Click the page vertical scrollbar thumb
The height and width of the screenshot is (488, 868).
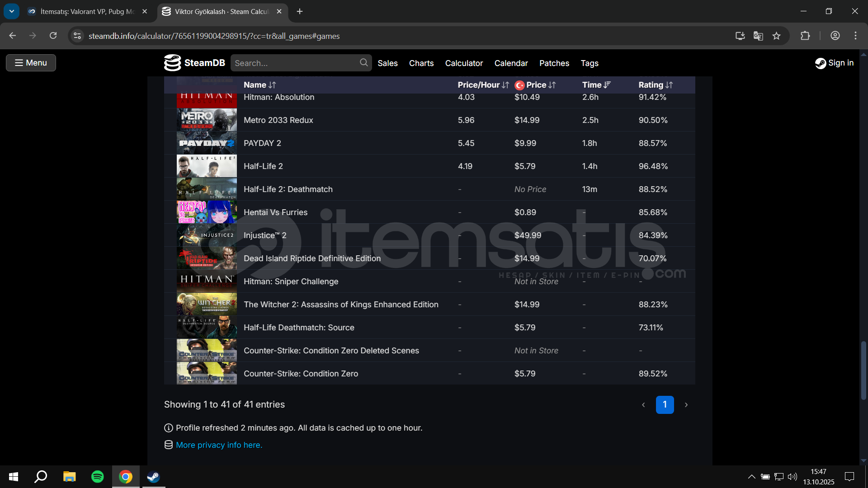click(x=863, y=371)
